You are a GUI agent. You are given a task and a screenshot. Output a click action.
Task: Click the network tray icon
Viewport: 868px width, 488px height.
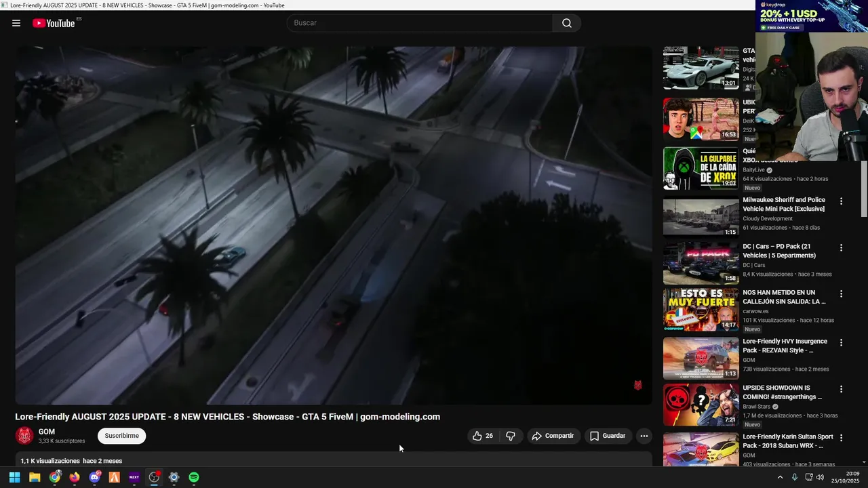point(808,477)
